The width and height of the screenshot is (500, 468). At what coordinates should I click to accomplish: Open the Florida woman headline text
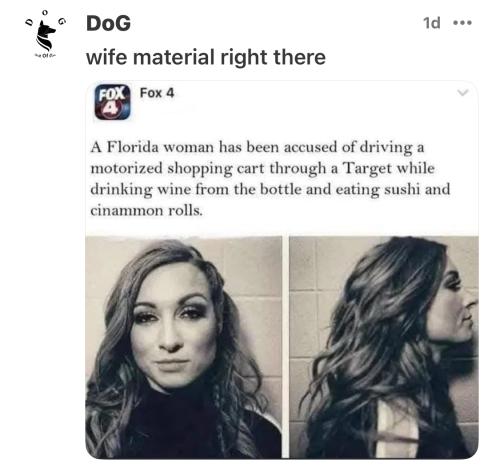[270, 179]
